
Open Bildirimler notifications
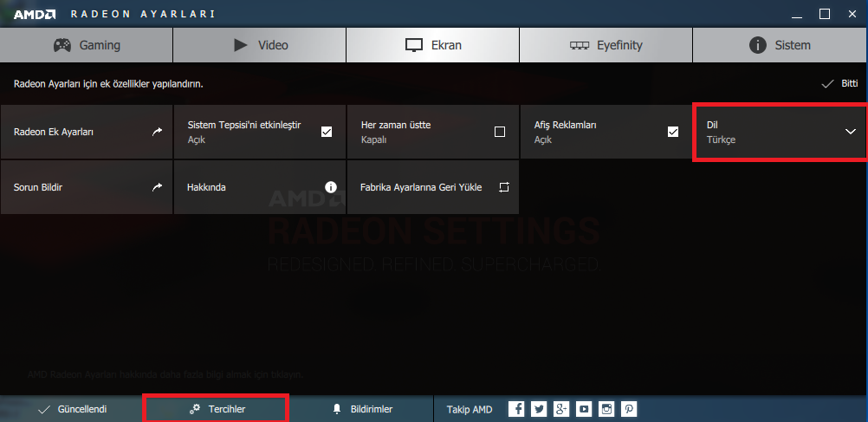tap(361, 409)
